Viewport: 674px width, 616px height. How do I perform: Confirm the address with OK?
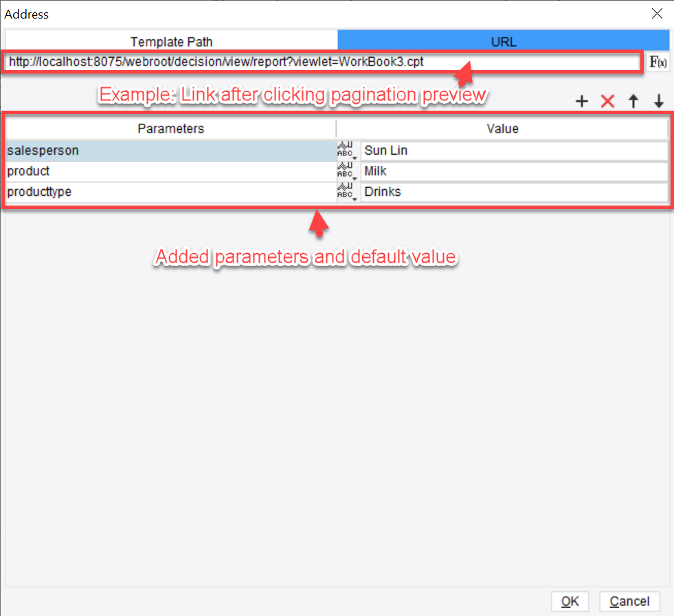[x=570, y=601]
